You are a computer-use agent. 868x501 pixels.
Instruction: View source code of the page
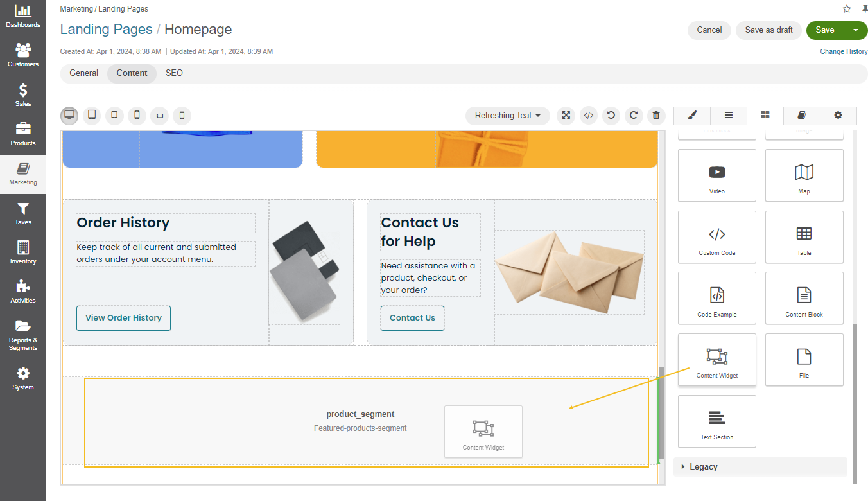(589, 116)
